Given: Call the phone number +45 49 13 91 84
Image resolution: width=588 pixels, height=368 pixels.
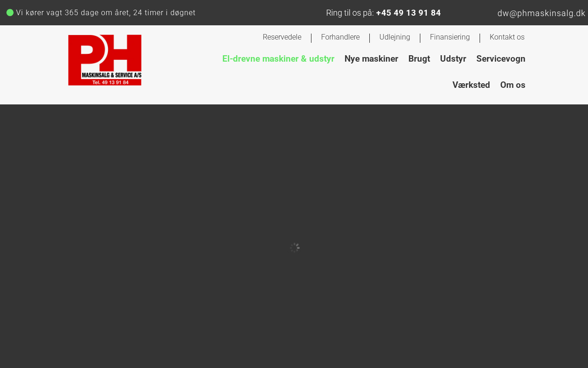Looking at the screenshot, I should point(408,13).
